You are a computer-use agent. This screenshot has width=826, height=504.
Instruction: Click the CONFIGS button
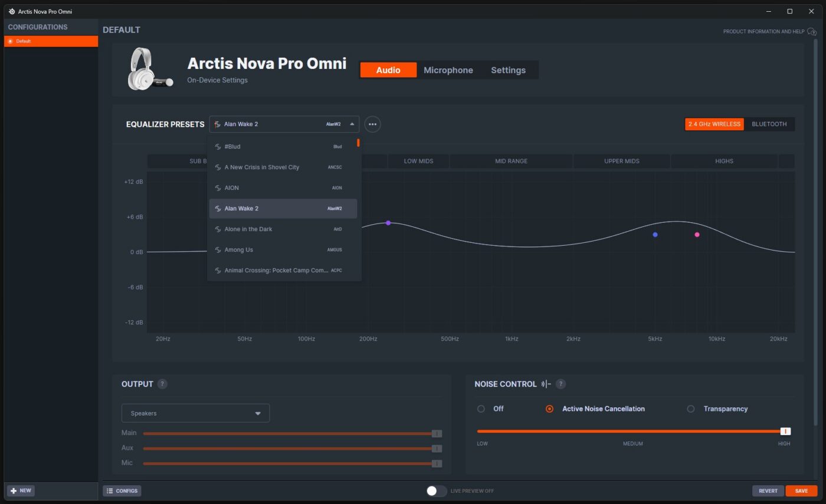122,490
